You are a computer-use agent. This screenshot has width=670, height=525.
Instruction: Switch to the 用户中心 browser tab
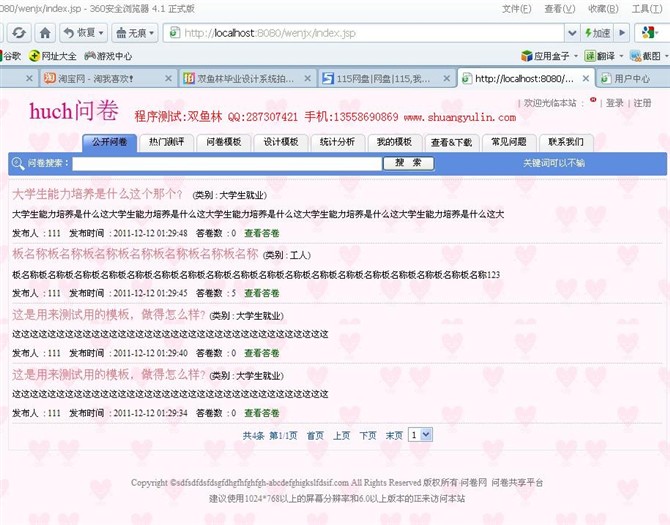tap(632, 79)
